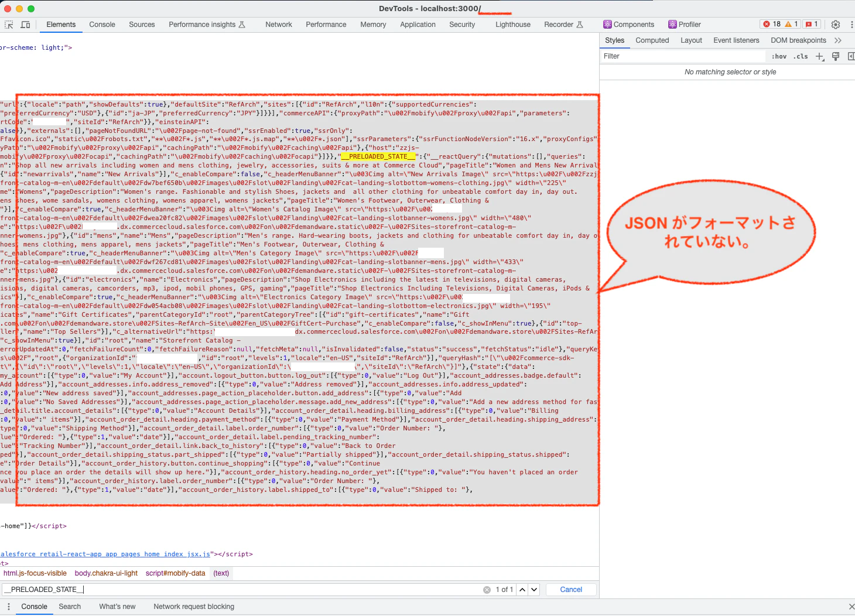Select the Layout sidebar tab
This screenshot has width=855, height=616.
click(x=691, y=40)
